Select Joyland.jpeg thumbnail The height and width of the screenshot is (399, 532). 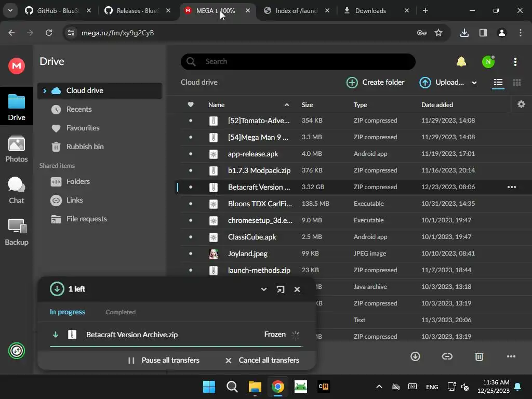tap(214, 254)
